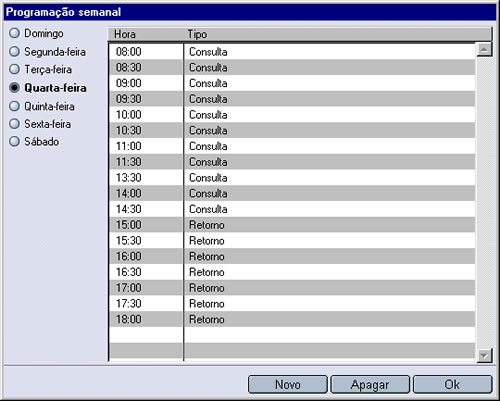Click the scrollbar up arrow
Viewport: 500px width, 401px height.
click(x=484, y=50)
